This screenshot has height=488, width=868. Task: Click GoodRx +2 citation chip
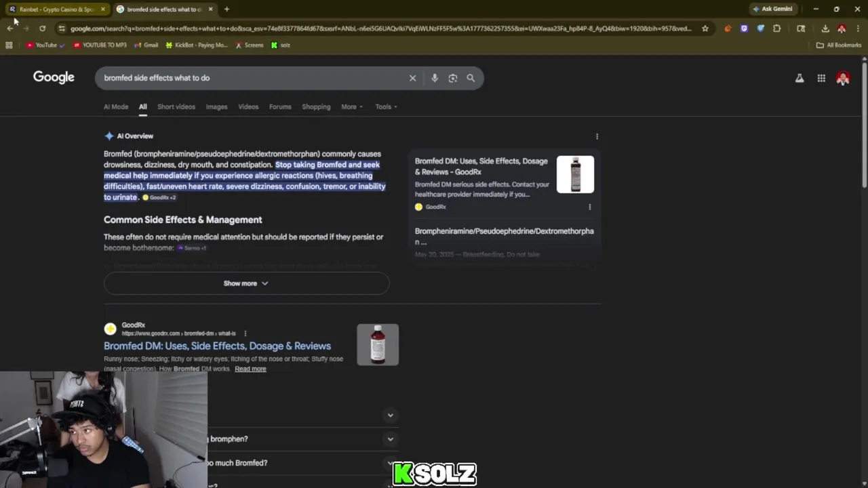click(x=159, y=197)
